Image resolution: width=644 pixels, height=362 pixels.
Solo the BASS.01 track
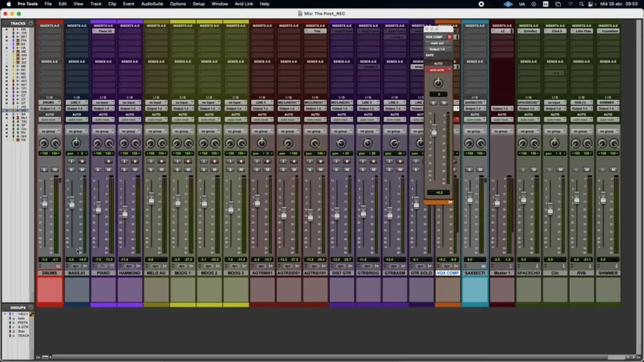pos(71,170)
